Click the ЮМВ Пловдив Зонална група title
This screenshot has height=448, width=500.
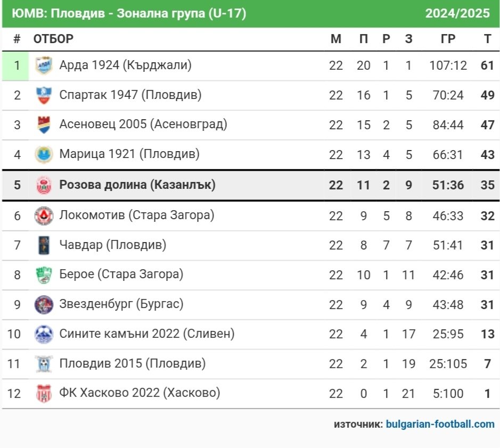[129, 13]
